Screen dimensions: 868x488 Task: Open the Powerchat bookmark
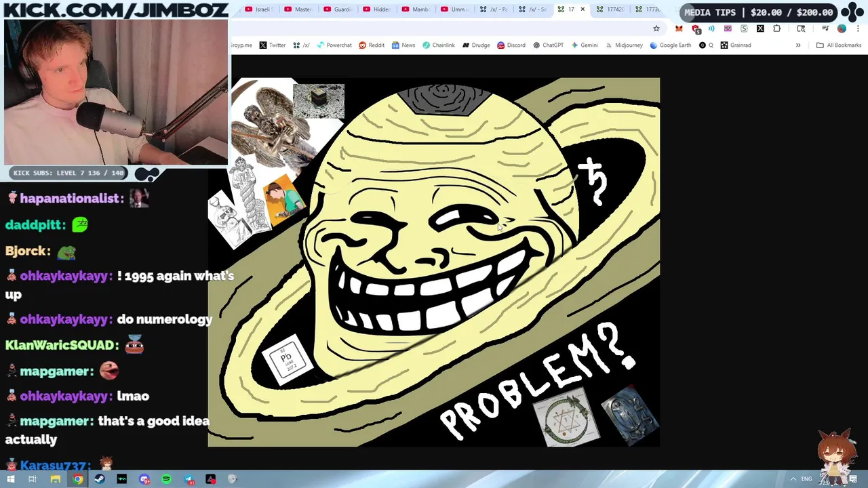tap(334, 45)
